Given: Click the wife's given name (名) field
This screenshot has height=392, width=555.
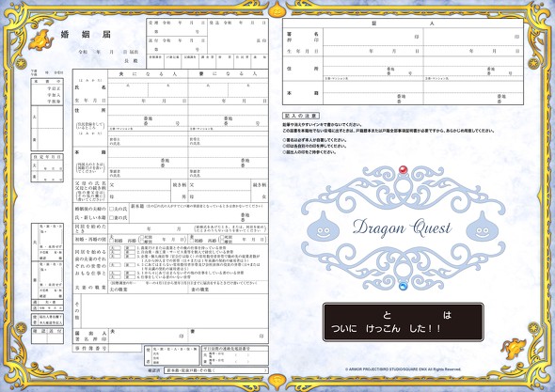Looking at the screenshot, I should click(248, 90).
